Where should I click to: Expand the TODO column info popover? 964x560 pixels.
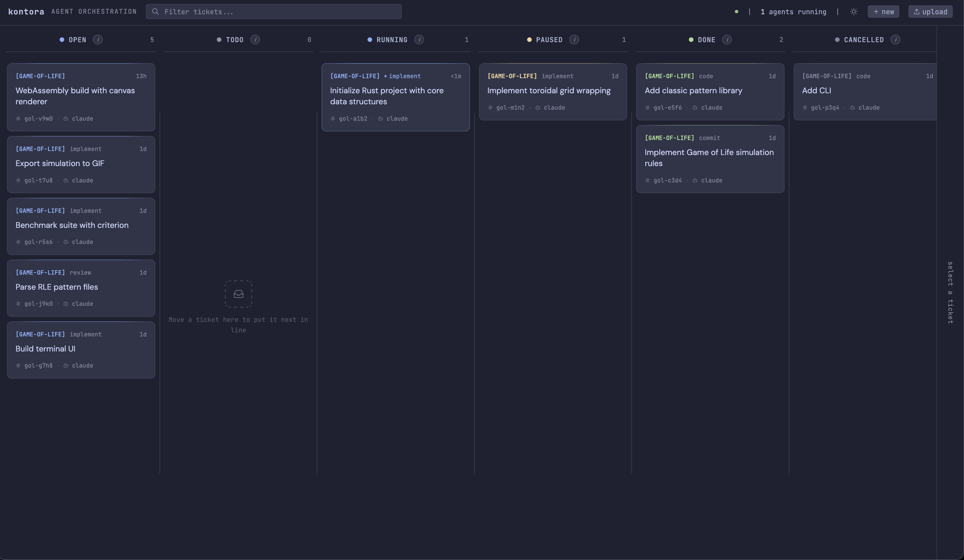click(256, 40)
